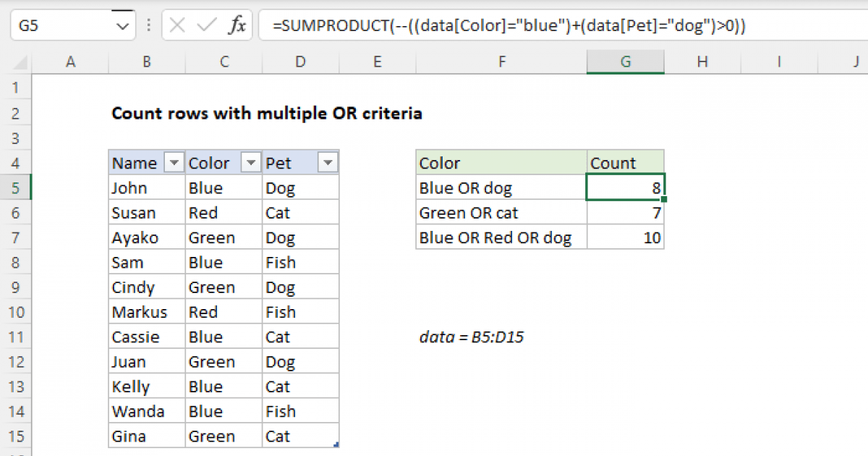The image size is (868, 456).
Task: Select column G header
Action: [625, 62]
